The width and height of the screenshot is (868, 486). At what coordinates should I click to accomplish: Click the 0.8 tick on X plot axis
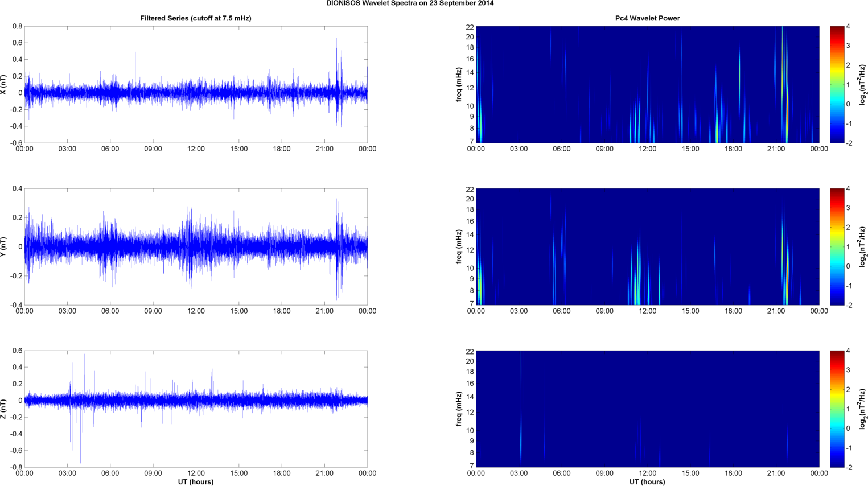[x=17, y=26]
